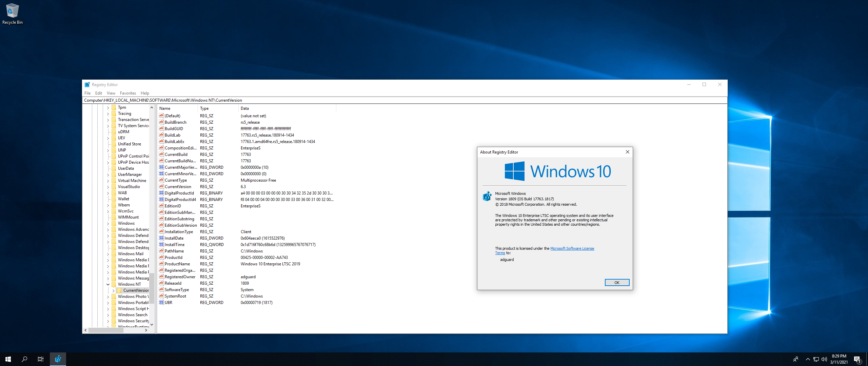Open the Microsoft Software License Terms link
Image resolution: width=868 pixels, height=366 pixels.
[572, 248]
